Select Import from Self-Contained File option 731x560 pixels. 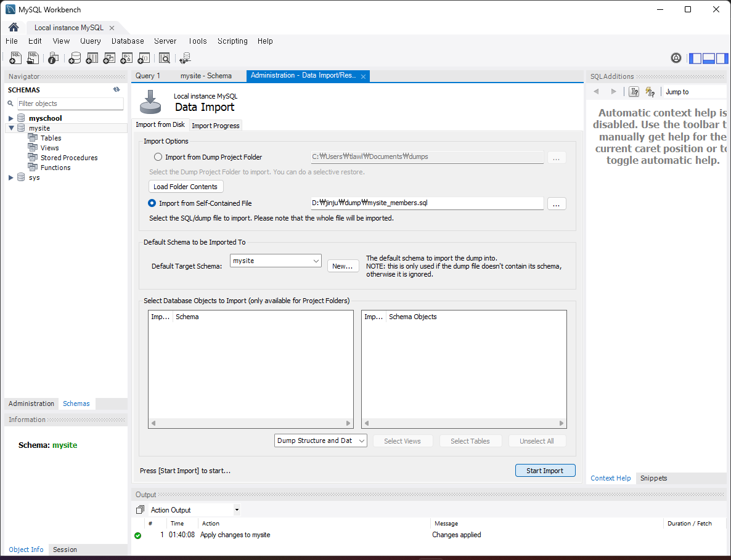tap(152, 203)
